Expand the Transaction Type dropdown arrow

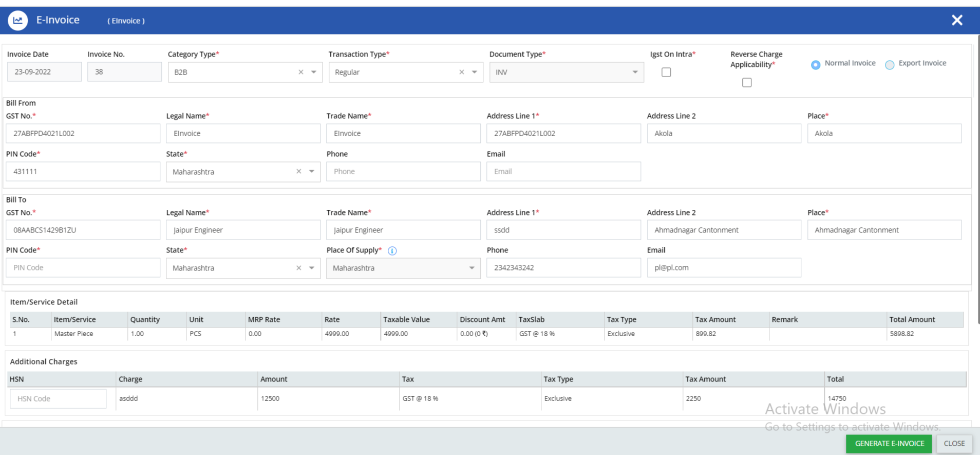[x=475, y=72]
